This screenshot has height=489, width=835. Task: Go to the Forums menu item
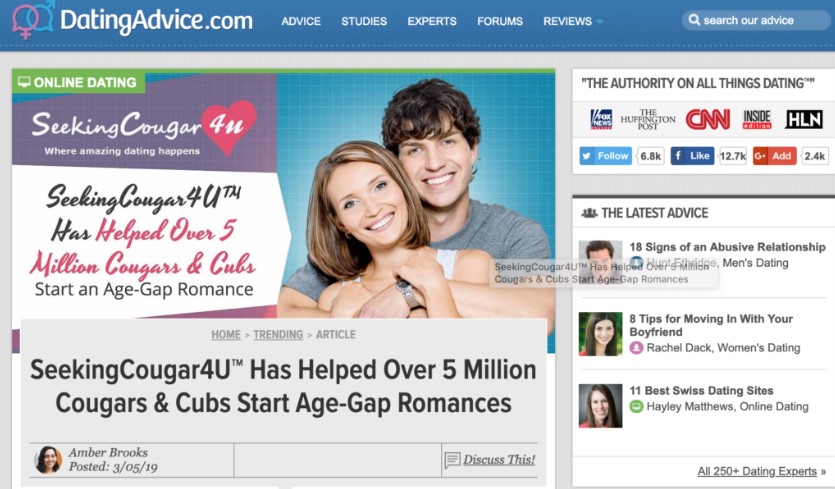coord(500,21)
